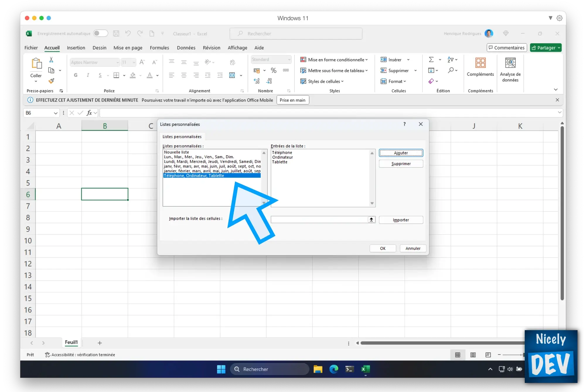Screen dimensions: 586x392
Task: Open the Name Box dropdown arrow
Action: click(x=55, y=113)
